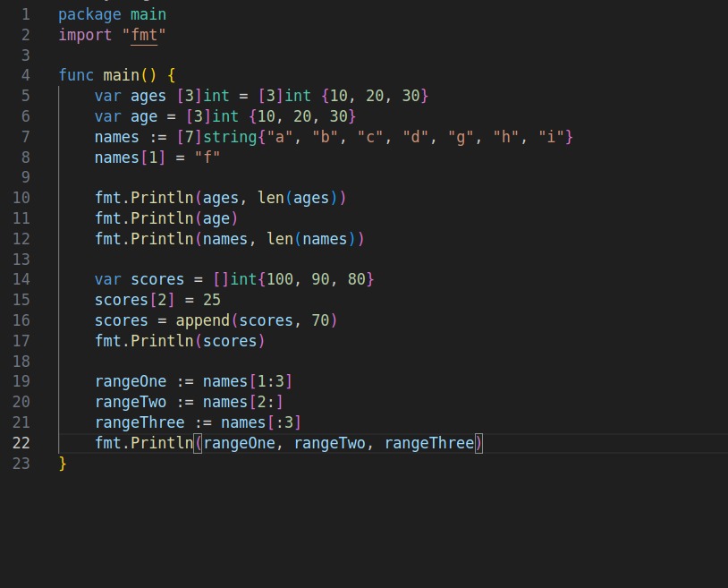
Task: Click 'len' on line 12 names print
Action: pos(280,239)
